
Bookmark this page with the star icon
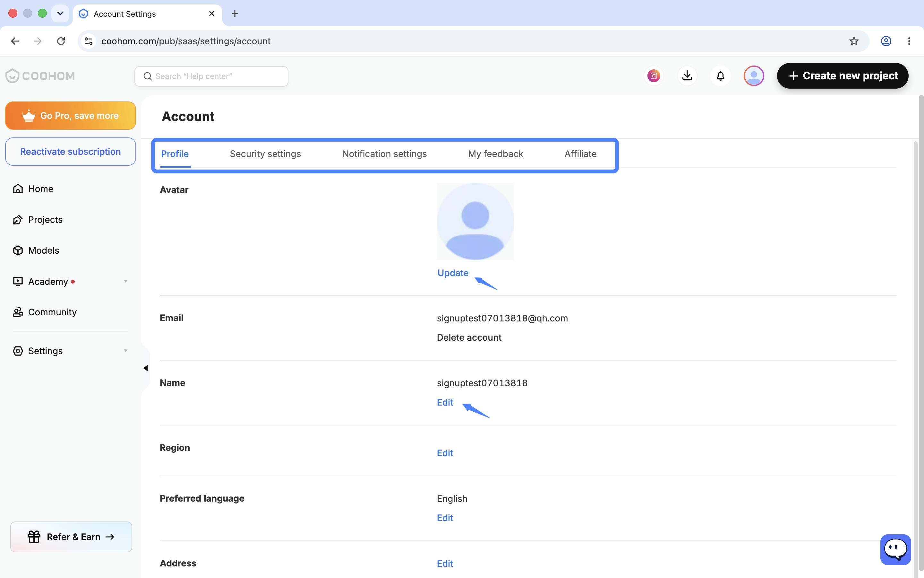pos(854,41)
